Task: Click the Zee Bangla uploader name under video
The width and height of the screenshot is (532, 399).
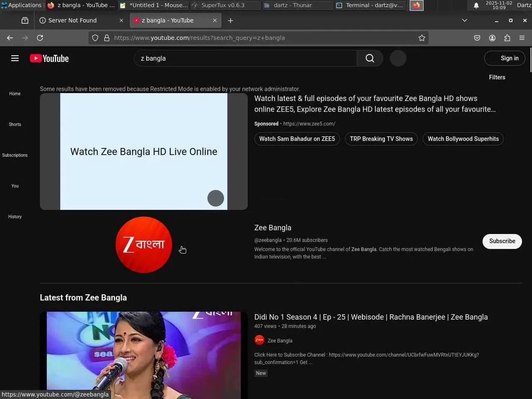Action: 280,341
